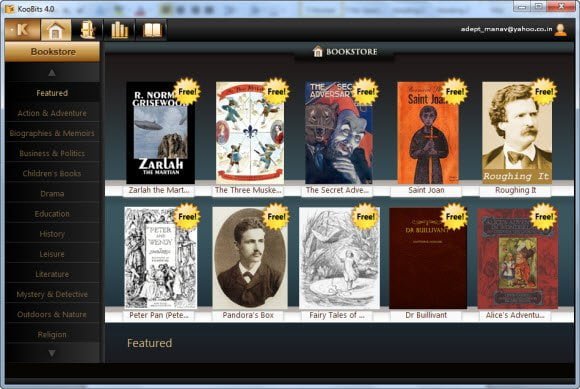Select the Leisure category
This screenshot has width=580, height=389.
click(53, 254)
